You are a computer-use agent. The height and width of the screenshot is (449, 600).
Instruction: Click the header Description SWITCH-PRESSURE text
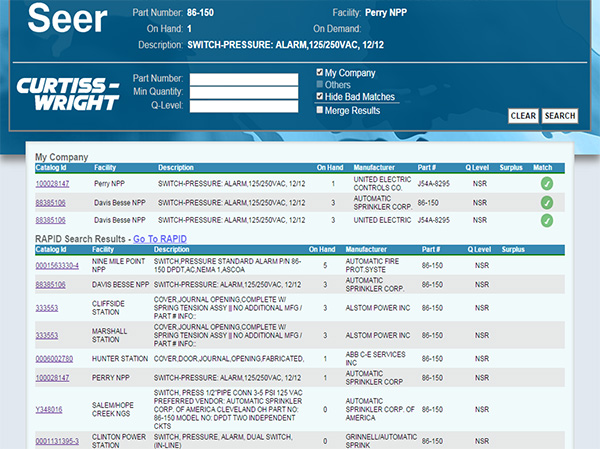pyautogui.click(x=285, y=45)
